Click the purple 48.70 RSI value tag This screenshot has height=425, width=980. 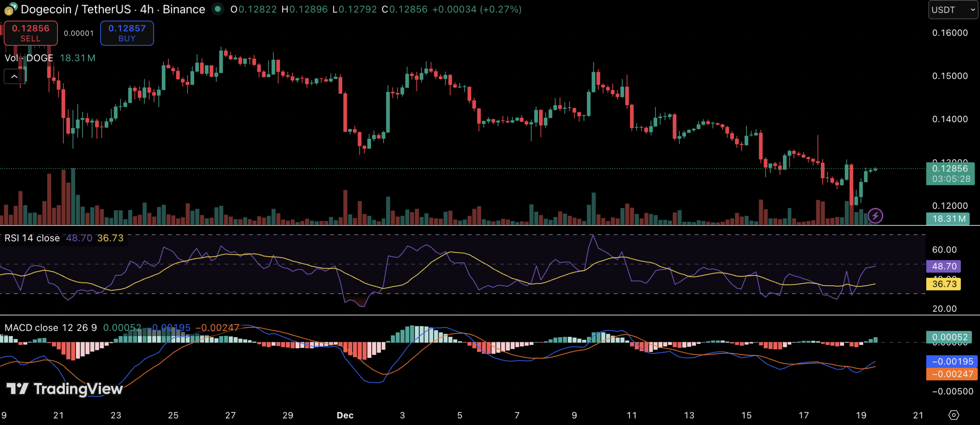(x=944, y=266)
